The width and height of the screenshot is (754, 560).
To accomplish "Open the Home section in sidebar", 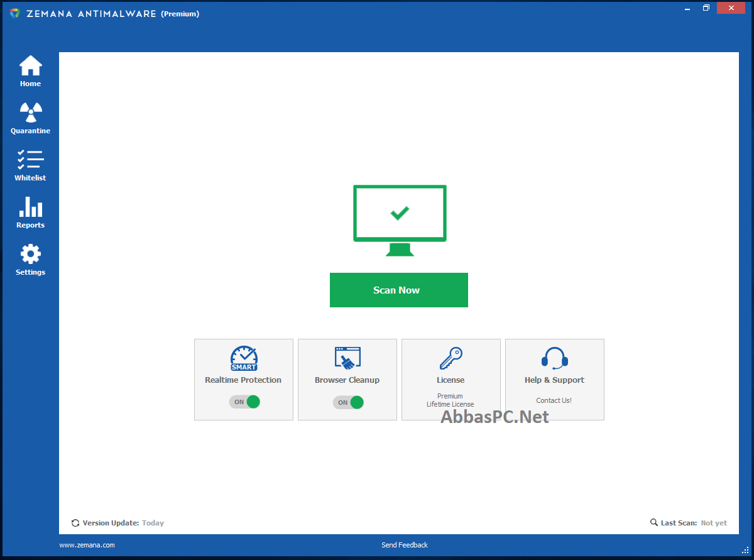I will 30,71.
